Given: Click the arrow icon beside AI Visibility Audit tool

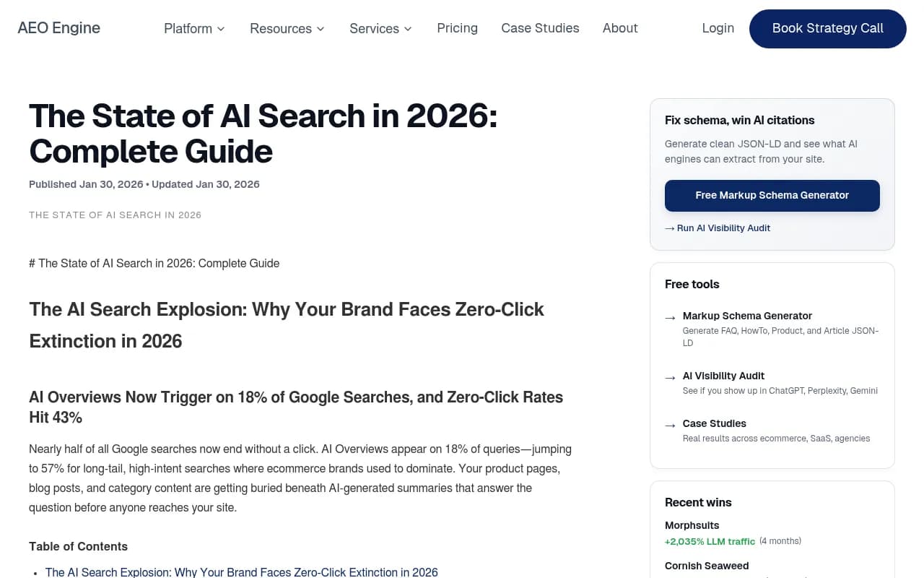Looking at the screenshot, I should pyautogui.click(x=671, y=376).
